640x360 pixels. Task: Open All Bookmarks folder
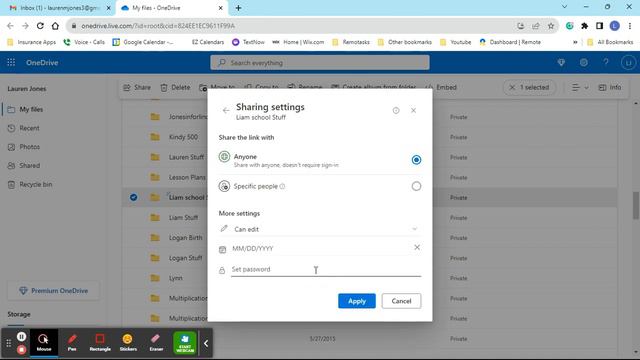coord(610,42)
